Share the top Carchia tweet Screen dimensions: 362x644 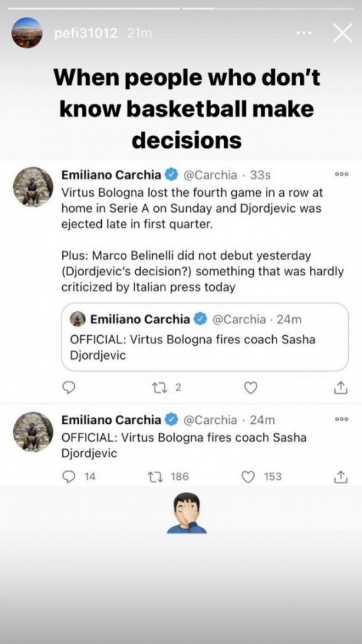340,388
